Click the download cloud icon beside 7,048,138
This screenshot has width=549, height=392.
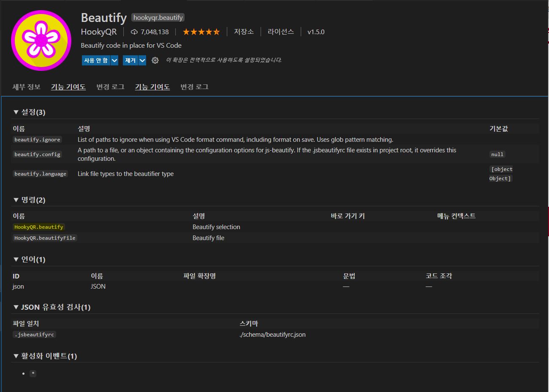pyautogui.click(x=134, y=32)
